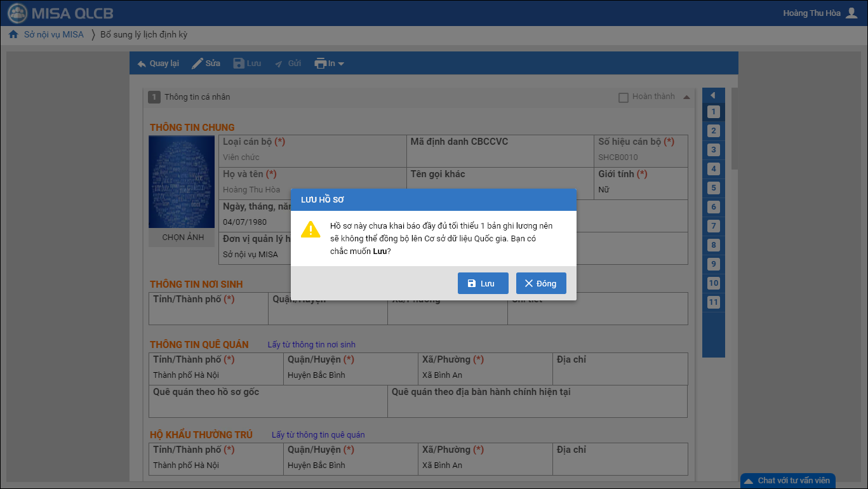This screenshot has height=489, width=868.
Task: Click Quay lại back arrow button
Action: pyautogui.click(x=158, y=64)
